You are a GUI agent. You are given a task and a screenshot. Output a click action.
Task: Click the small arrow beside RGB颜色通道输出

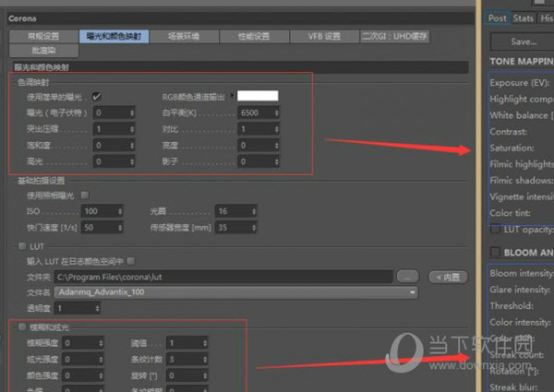232,95
